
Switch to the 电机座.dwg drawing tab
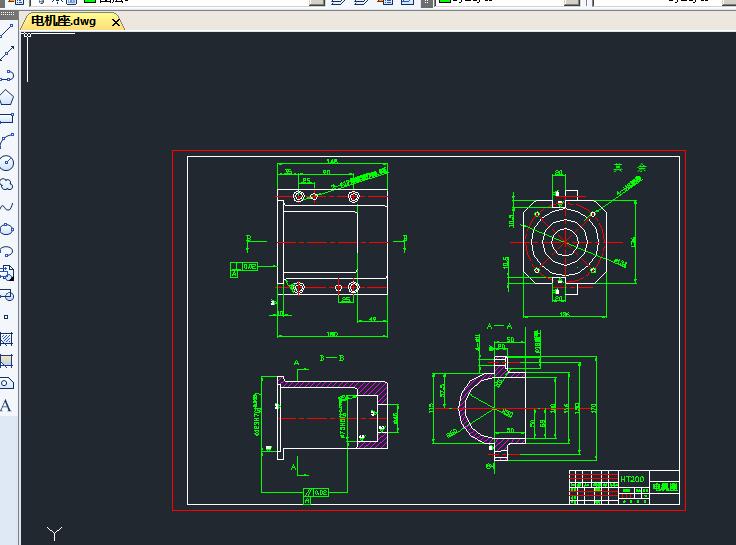pyautogui.click(x=63, y=21)
